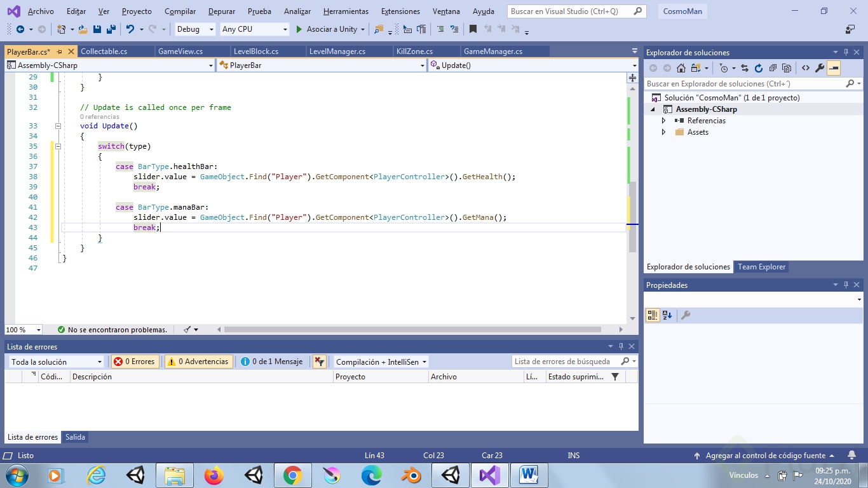Click the Undo arrow in the toolbar
This screenshot has height=488, width=868.
(130, 29)
